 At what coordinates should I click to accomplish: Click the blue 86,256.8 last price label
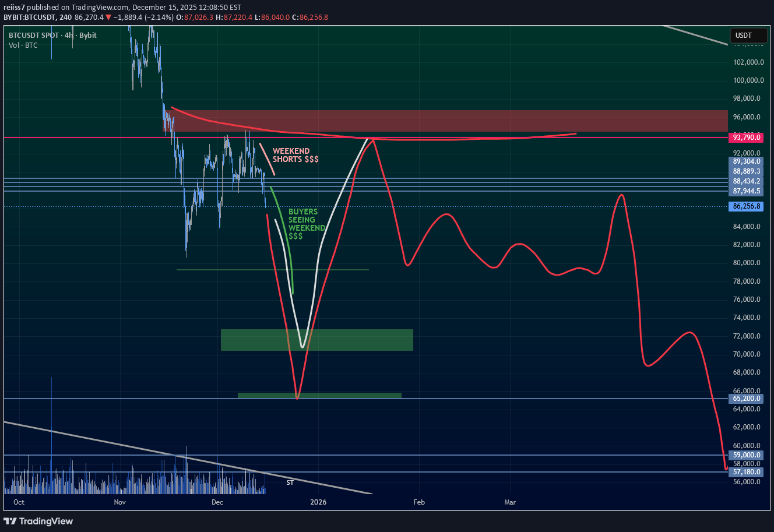coord(747,206)
